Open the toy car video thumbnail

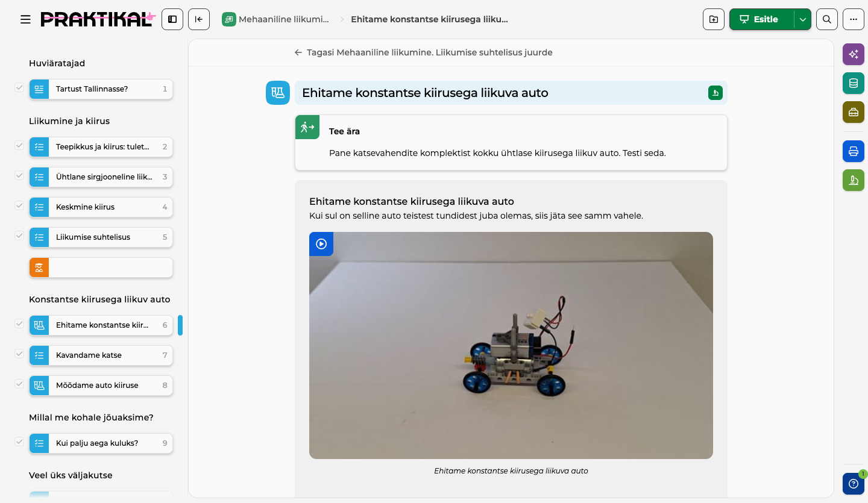pyautogui.click(x=511, y=346)
